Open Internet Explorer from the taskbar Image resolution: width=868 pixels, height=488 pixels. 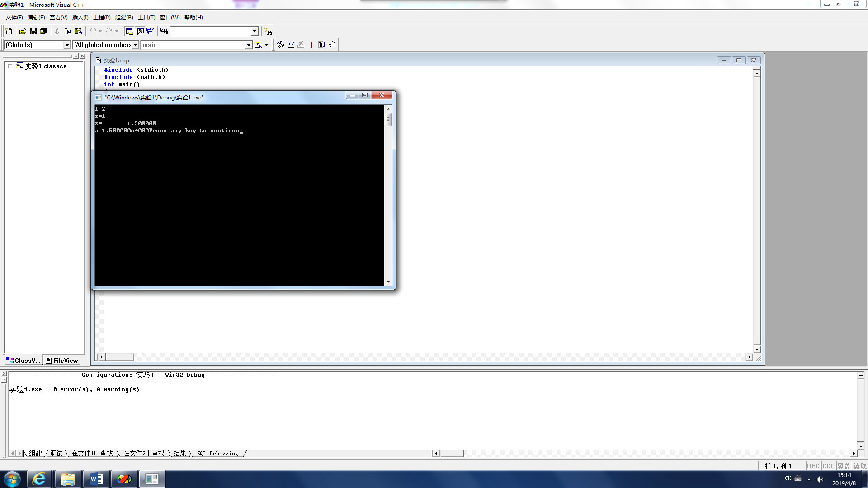pos(39,479)
